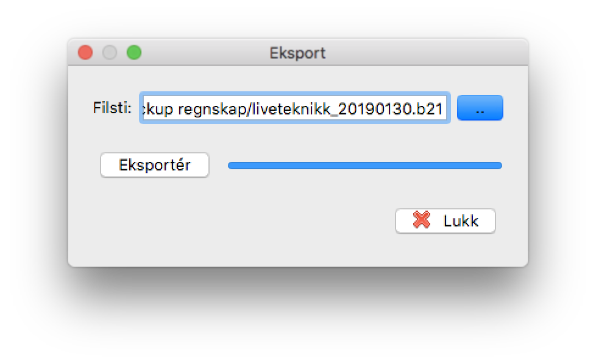Click the right end of progress bar
The width and height of the screenshot is (596, 364).
(x=498, y=166)
